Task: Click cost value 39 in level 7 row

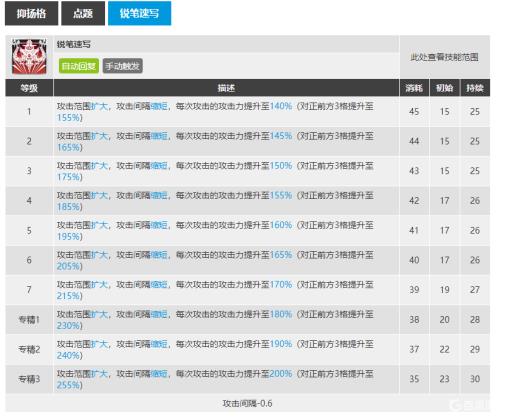Action: (x=414, y=290)
